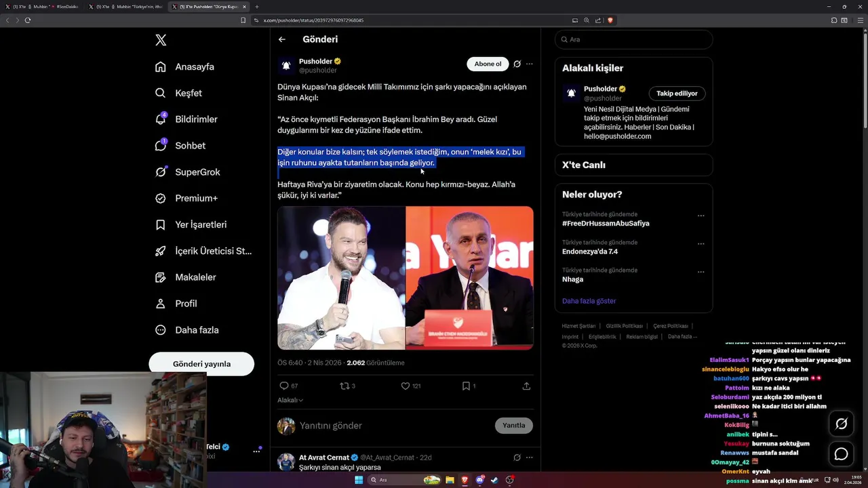Click repost icon with count 3
This screenshot has height=488, width=868.
pyautogui.click(x=347, y=386)
